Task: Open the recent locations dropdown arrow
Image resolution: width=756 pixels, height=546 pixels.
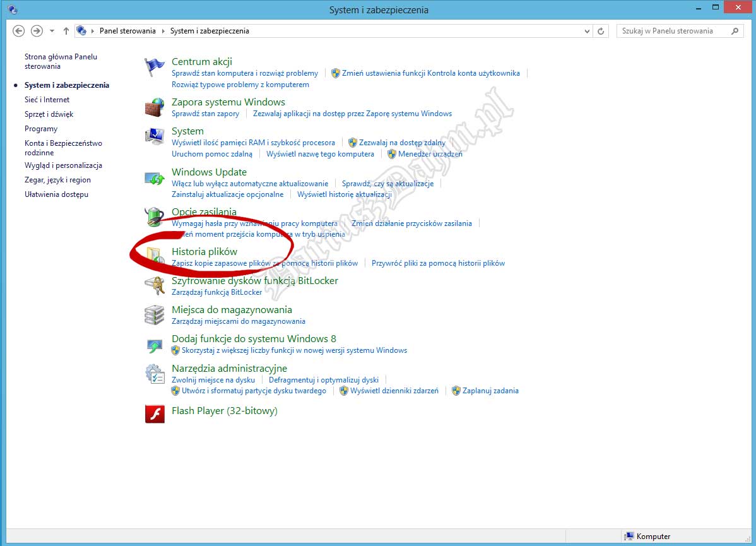Action: [x=52, y=31]
